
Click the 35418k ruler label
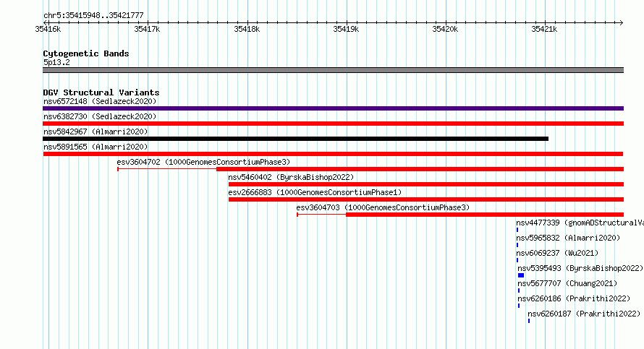point(247,29)
